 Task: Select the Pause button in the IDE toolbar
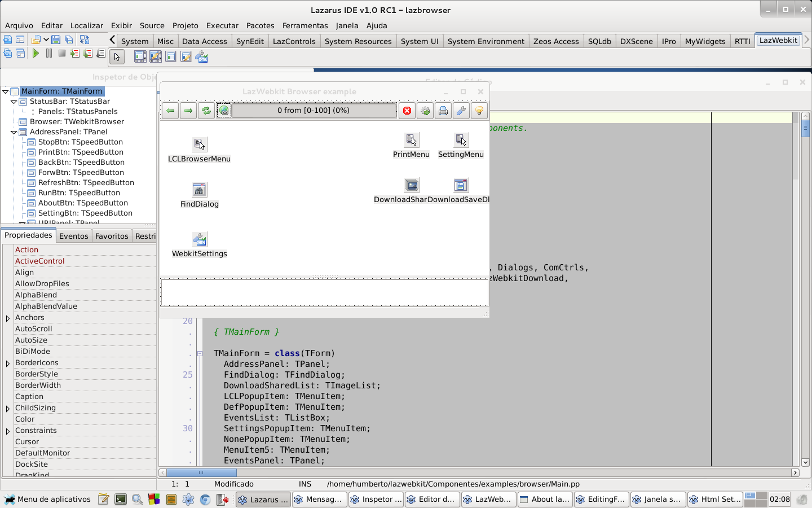(48, 53)
